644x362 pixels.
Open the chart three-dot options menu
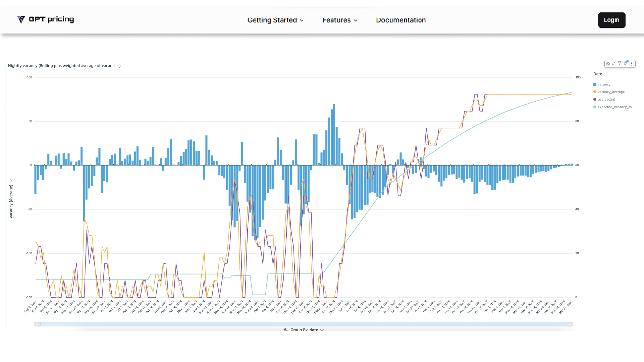point(632,64)
